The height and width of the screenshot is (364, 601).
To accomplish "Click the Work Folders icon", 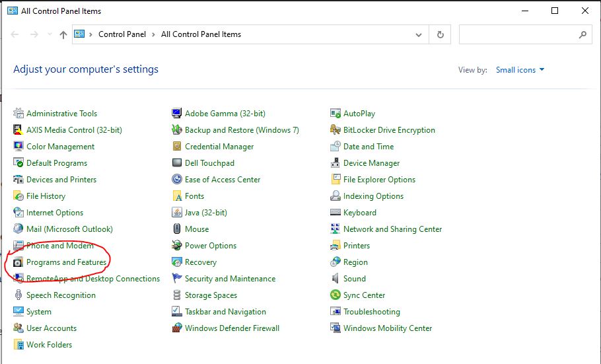I will 18,344.
